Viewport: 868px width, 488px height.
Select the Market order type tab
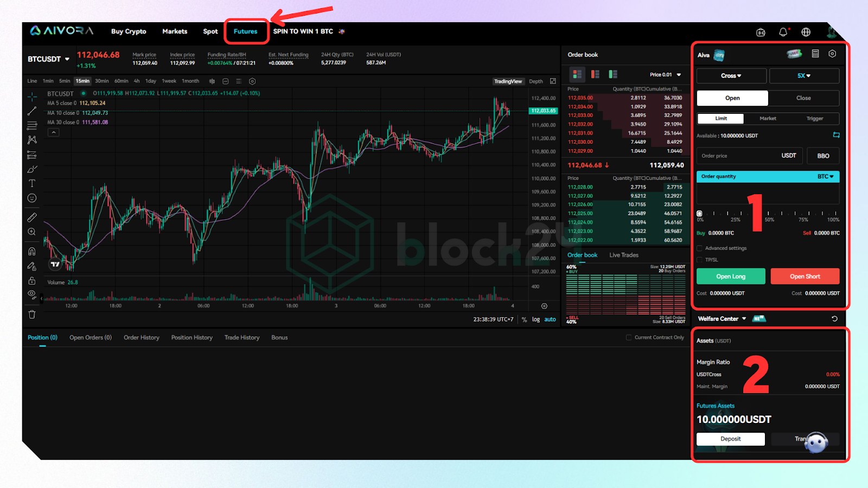pos(768,118)
